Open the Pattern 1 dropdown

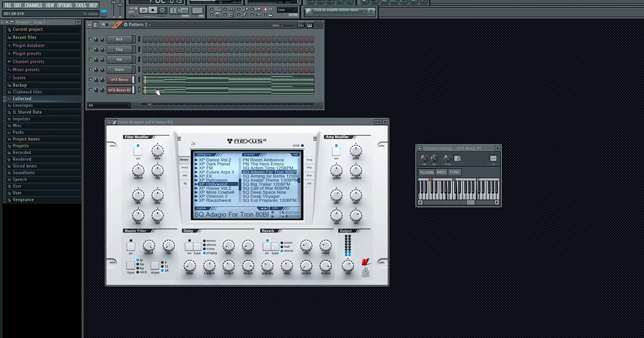tap(150, 25)
